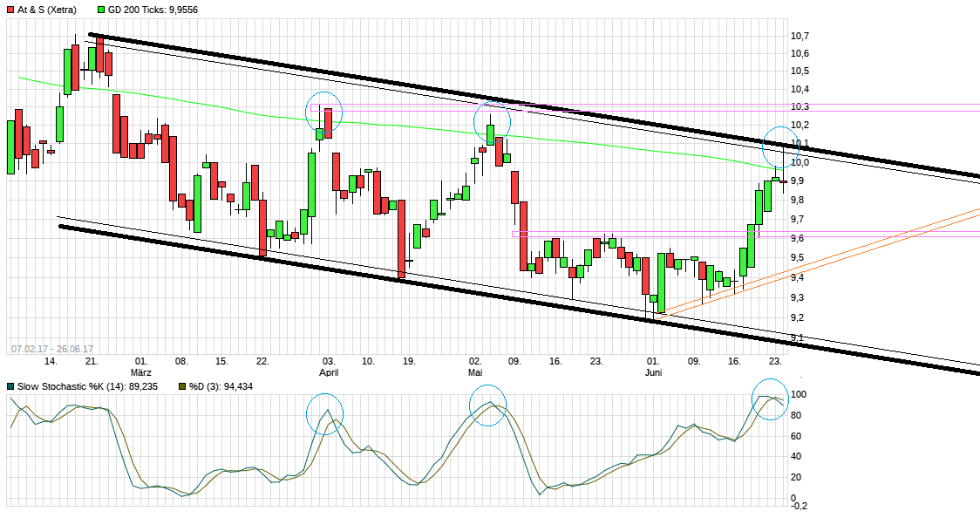Click price axis value 10,7

(800, 36)
